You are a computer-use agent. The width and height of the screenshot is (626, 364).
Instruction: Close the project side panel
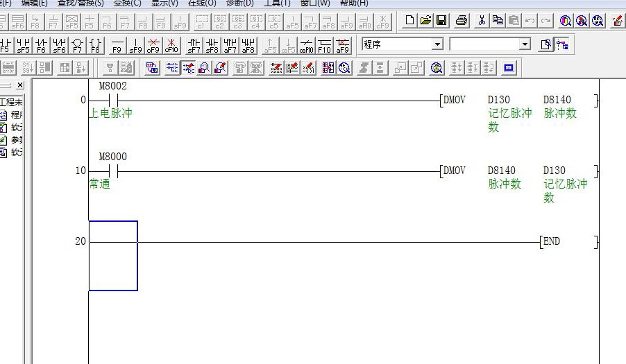coord(20,85)
